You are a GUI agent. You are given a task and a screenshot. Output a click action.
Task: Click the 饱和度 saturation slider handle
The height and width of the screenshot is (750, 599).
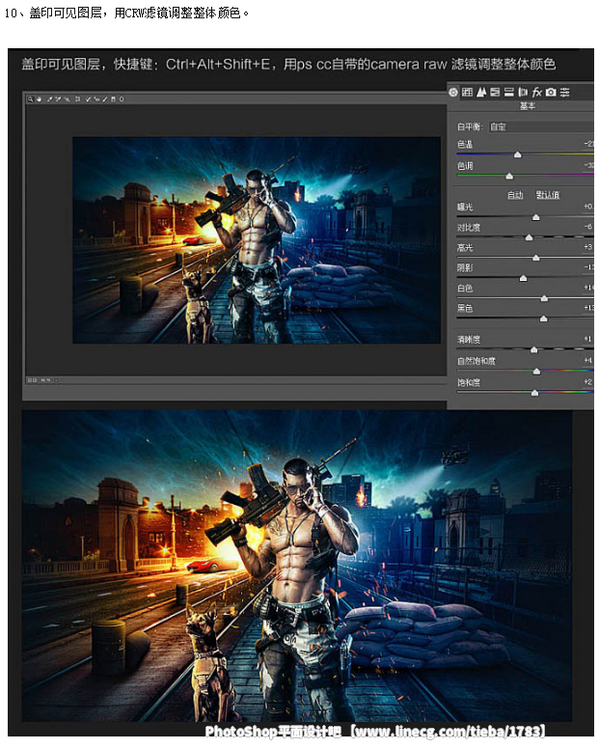click(x=535, y=393)
